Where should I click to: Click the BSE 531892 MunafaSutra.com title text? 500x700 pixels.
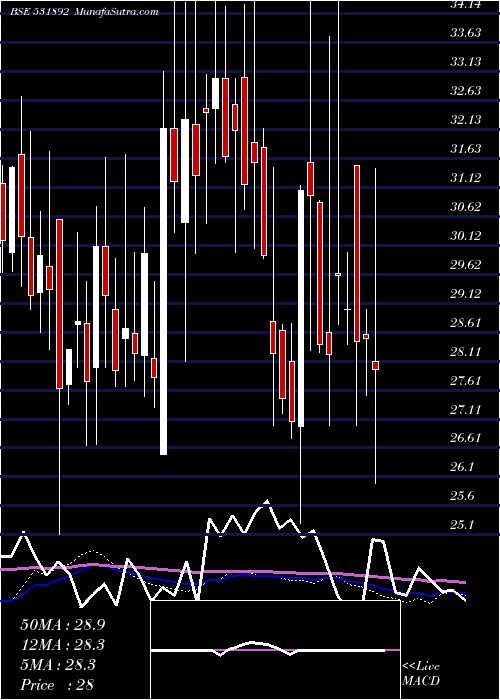tap(84, 12)
